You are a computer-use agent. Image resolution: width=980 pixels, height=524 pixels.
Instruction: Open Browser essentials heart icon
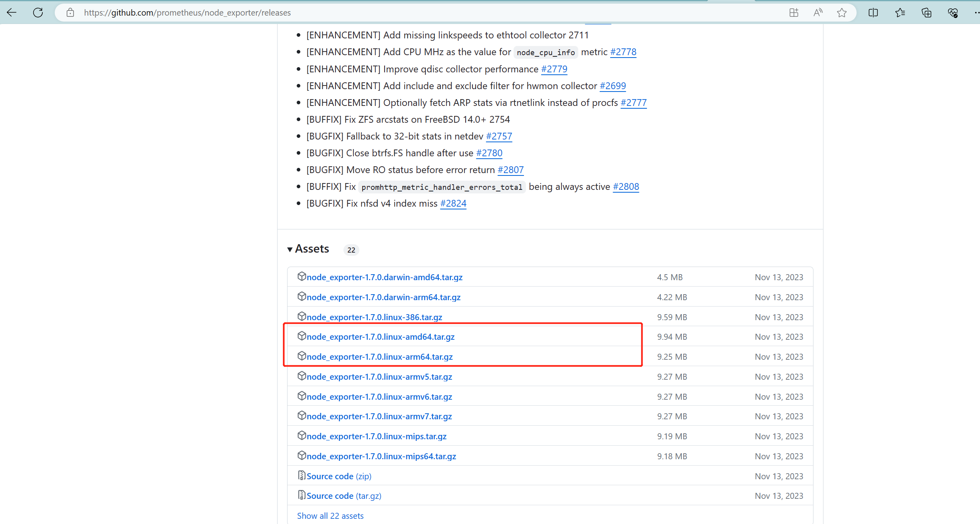(953, 12)
